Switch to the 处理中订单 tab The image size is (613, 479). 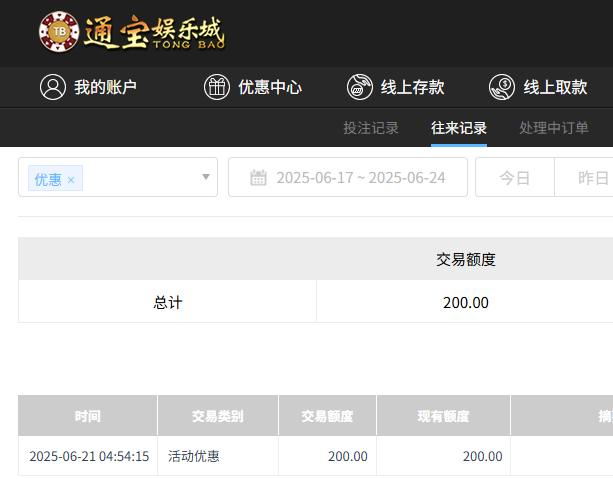[x=554, y=128]
